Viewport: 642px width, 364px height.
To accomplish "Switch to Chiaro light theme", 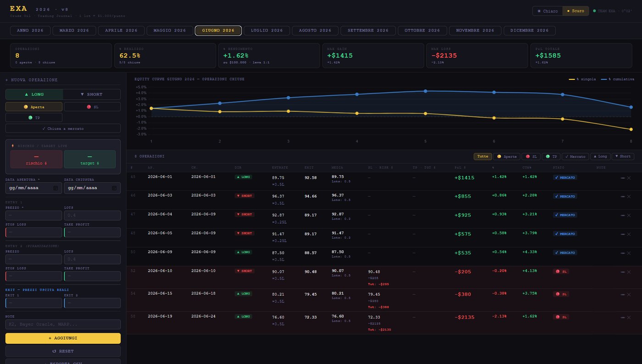I will (x=548, y=11).
